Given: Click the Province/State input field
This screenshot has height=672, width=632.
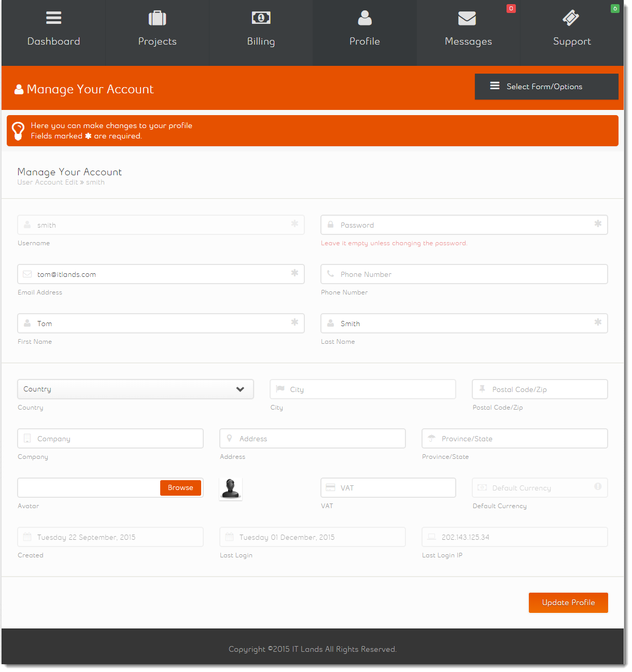Looking at the screenshot, I should click(x=515, y=438).
